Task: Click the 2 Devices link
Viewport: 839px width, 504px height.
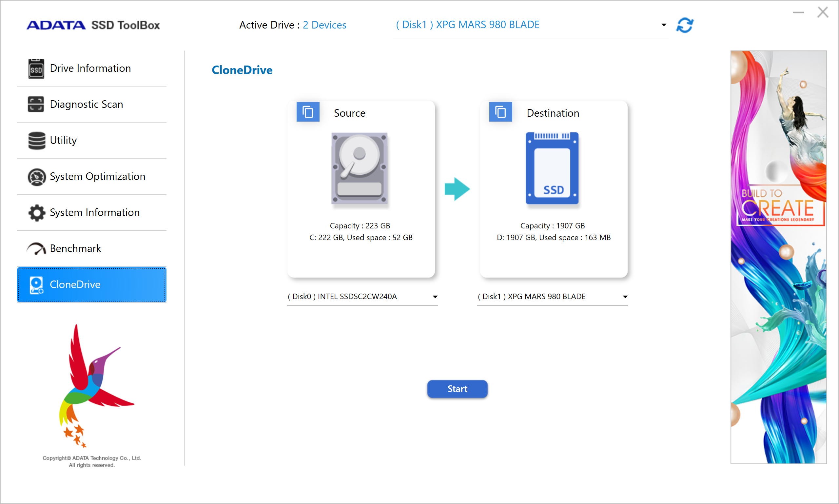Action: [324, 25]
